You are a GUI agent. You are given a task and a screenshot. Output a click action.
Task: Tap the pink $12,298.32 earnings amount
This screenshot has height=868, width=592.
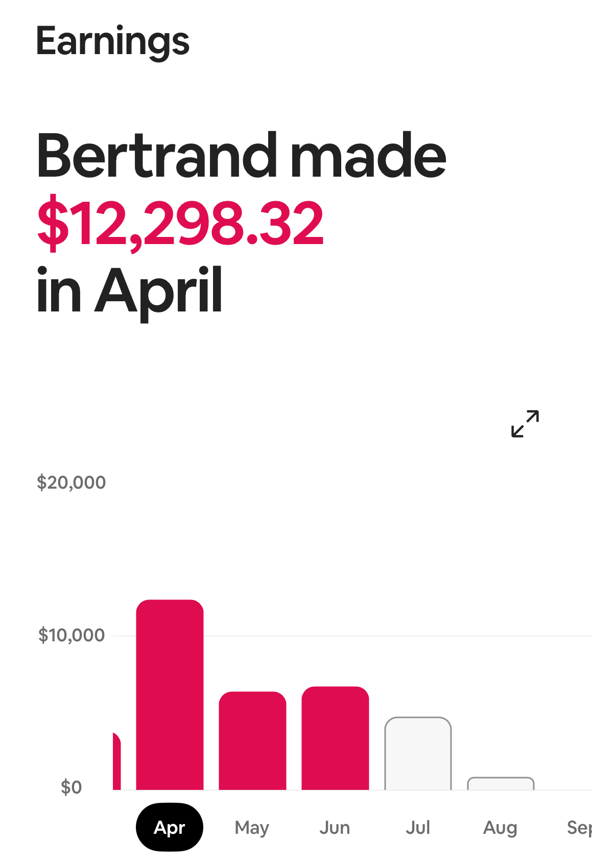tap(180, 224)
